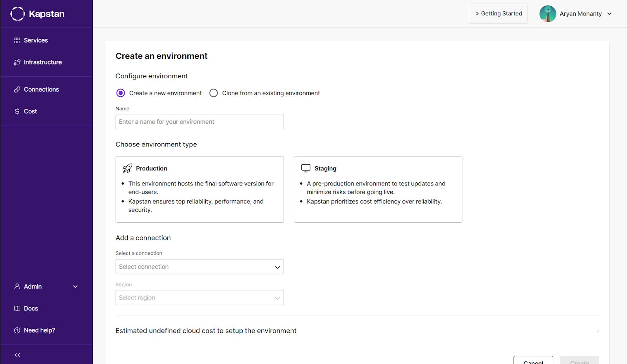Click the Connections link icon
627x364 pixels.
click(17, 90)
